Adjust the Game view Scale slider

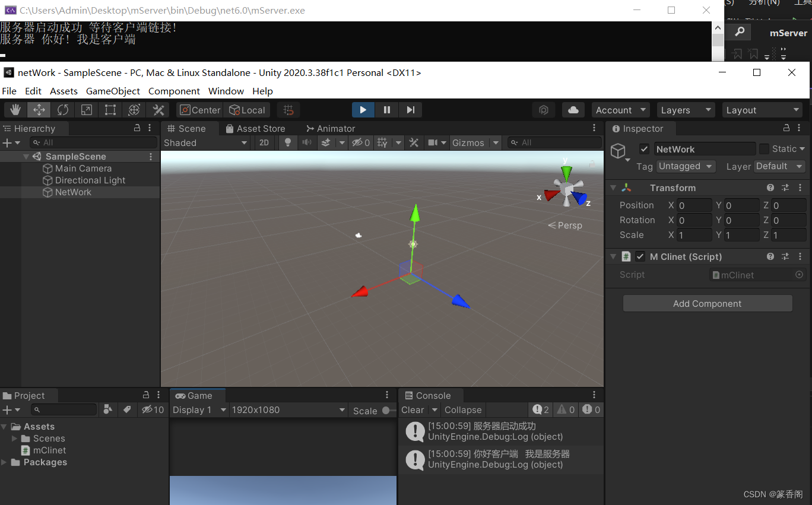386,411
